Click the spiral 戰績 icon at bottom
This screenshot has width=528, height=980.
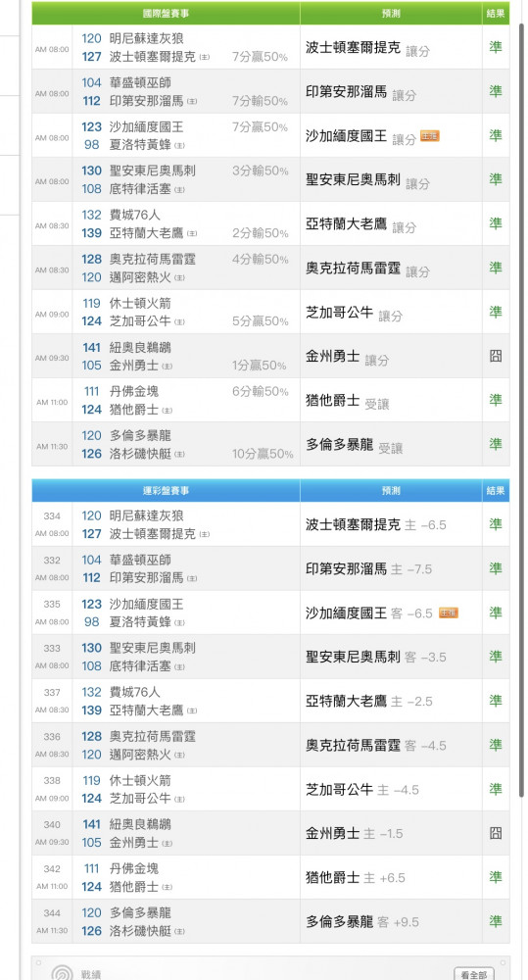62,974
